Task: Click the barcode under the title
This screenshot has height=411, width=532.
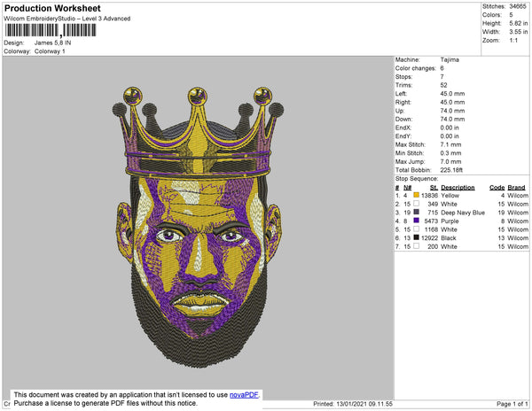Action: point(51,30)
